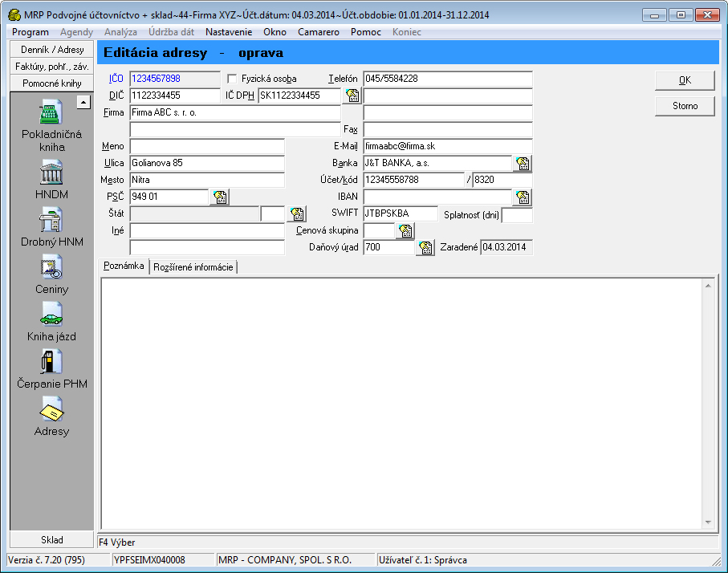The height and width of the screenshot is (573, 728).
Task: Select the Drobný HNM icon
Action: [x=51, y=219]
